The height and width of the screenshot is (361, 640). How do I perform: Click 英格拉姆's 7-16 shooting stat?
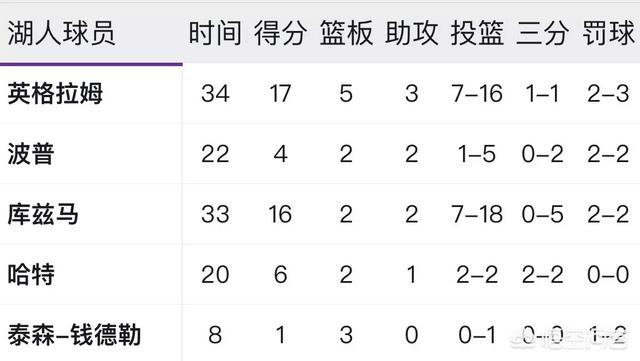click(477, 94)
